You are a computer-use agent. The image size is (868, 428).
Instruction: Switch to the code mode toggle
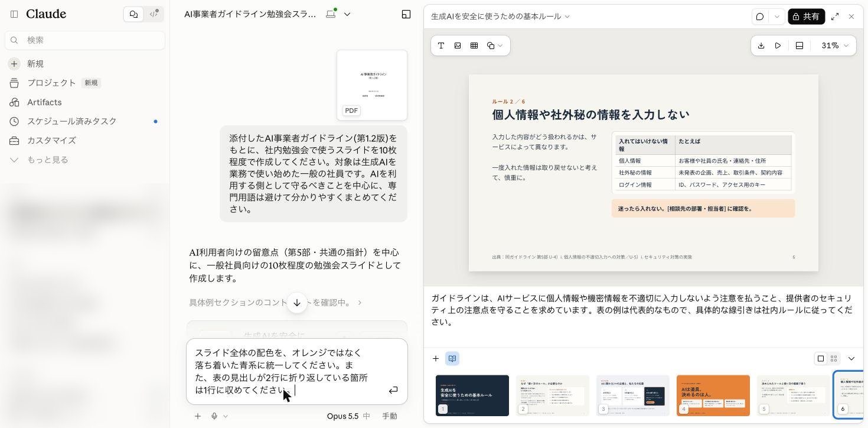pos(154,14)
